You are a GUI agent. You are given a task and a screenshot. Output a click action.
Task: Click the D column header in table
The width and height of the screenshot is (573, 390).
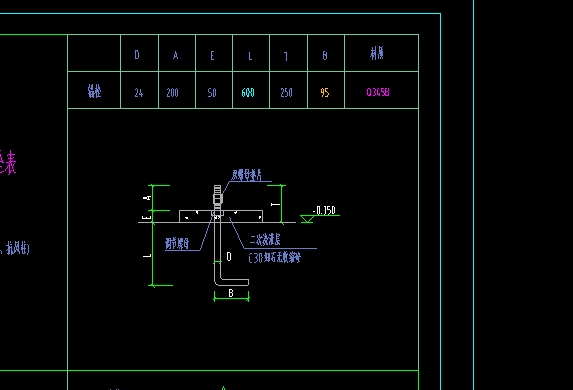tap(137, 55)
